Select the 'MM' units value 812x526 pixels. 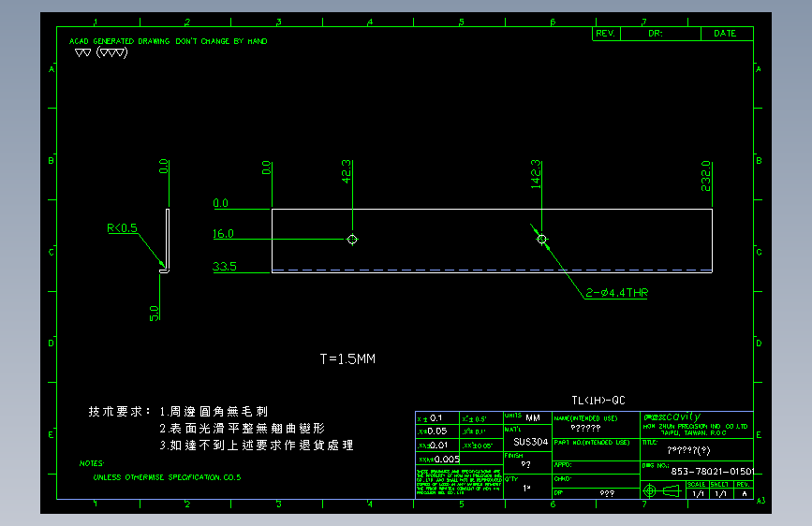[533, 417]
